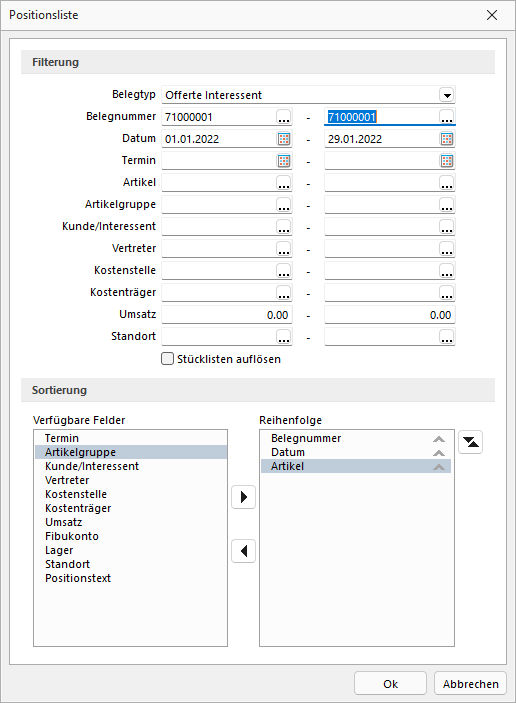The image size is (516, 703).
Task: Open calendar picker for Datum start field
Action: [284, 139]
